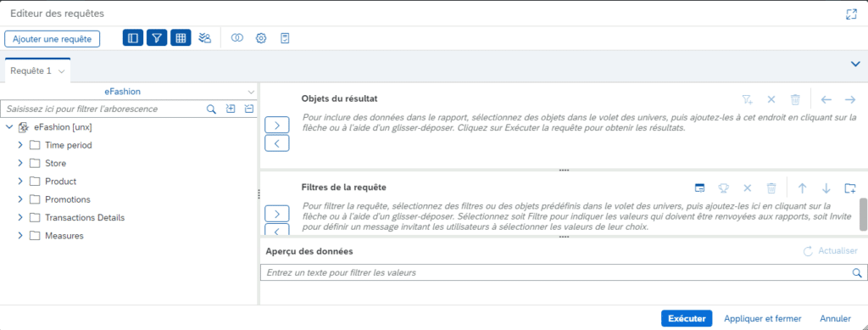Click the Actualiser refresh button
This screenshot has height=330, width=868.
(831, 251)
